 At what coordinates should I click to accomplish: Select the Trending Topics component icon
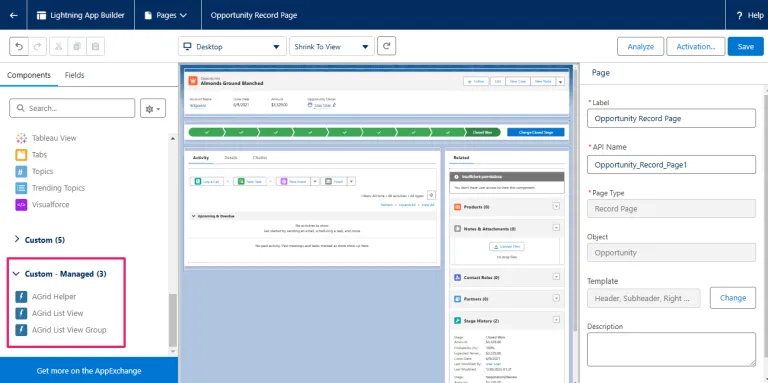click(21, 188)
